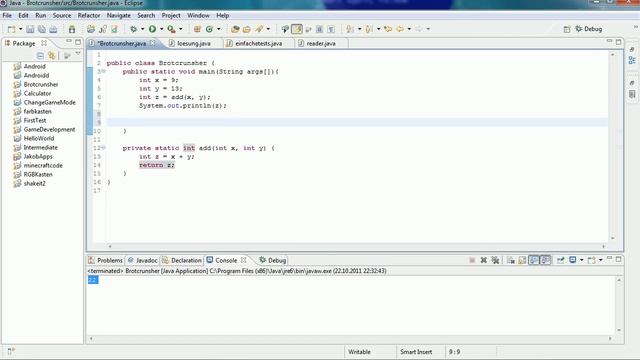Screen dimensions: 640x360
Task: Open the File menu
Action: [x=7, y=16]
